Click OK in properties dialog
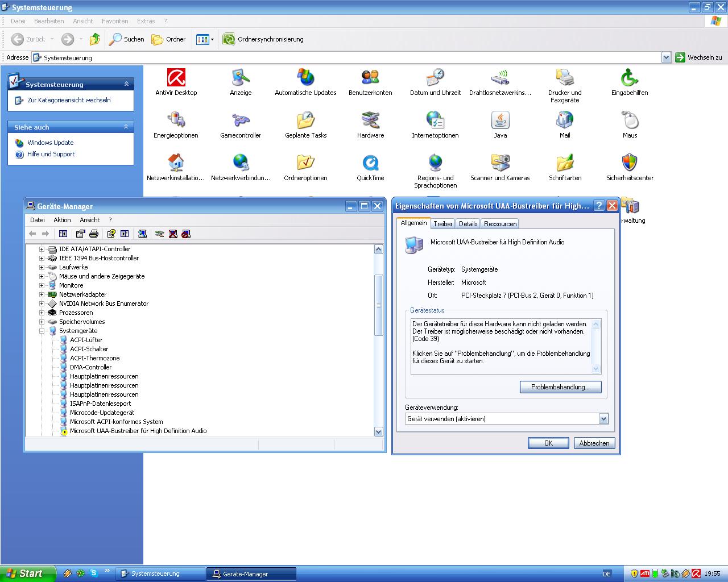The image size is (728, 582). [x=548, y=443]
